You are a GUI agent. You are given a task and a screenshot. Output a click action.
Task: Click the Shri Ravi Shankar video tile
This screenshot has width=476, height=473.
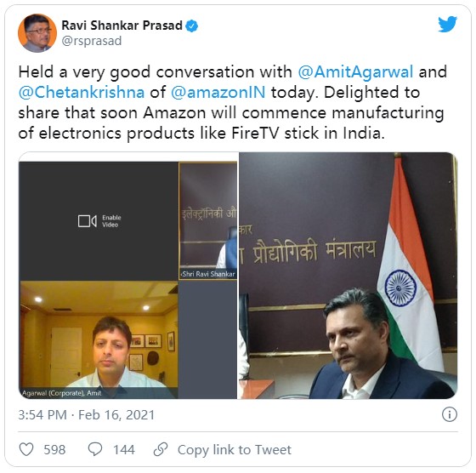[208, 221]
